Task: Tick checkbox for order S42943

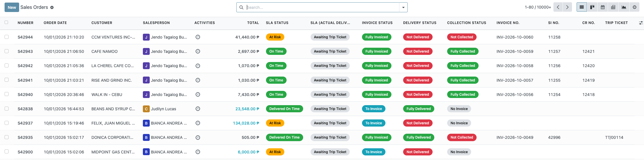Action: (x=7, y=51)
